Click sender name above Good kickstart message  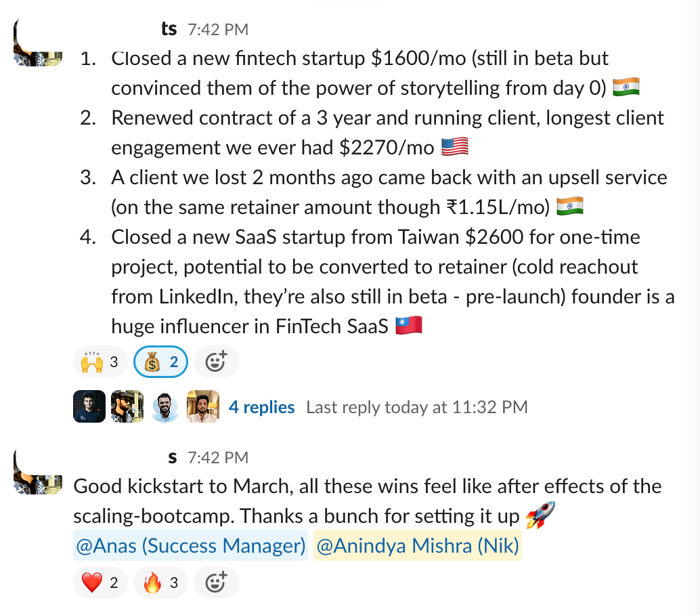172,458
